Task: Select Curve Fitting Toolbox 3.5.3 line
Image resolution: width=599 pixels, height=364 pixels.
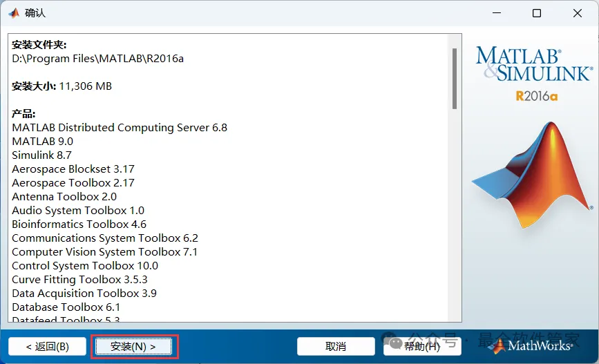Action: (x=79, y=280)
